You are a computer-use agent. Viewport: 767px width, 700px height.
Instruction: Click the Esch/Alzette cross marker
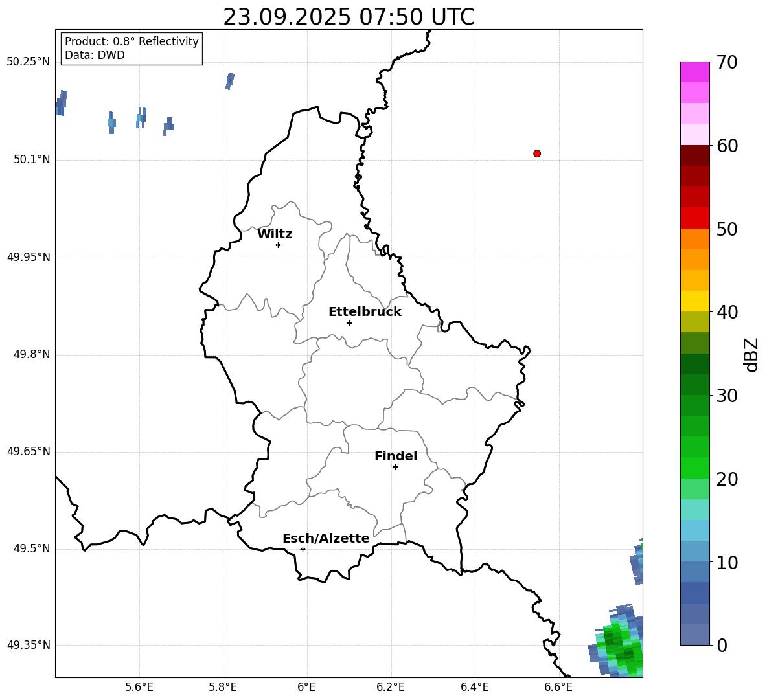point(303,549)
